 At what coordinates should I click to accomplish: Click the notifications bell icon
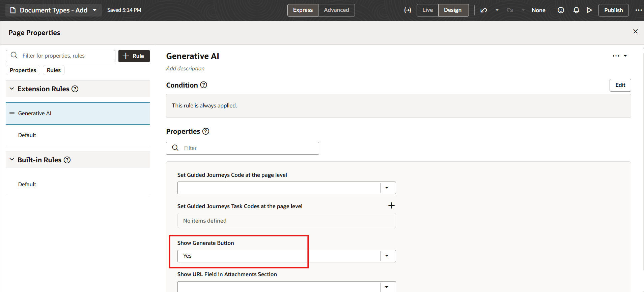pyautogui.click(x=576, y=10)
